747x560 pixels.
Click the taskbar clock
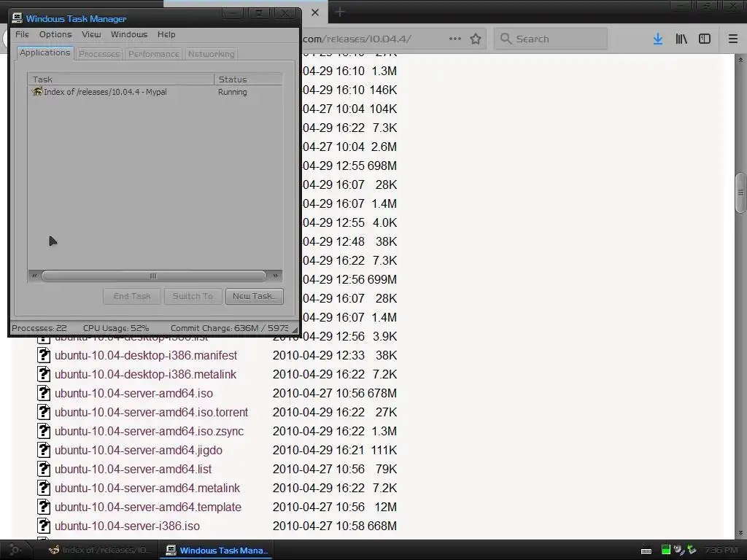pyautogui.click(x=721, y=550)
